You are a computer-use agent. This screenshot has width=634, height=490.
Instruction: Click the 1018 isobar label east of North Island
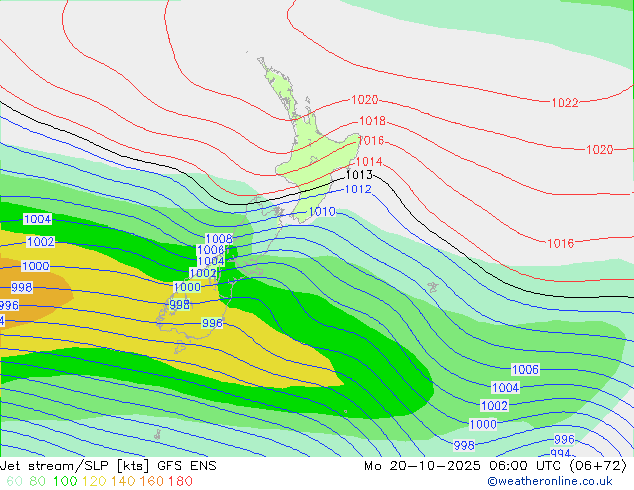[372, 120]
